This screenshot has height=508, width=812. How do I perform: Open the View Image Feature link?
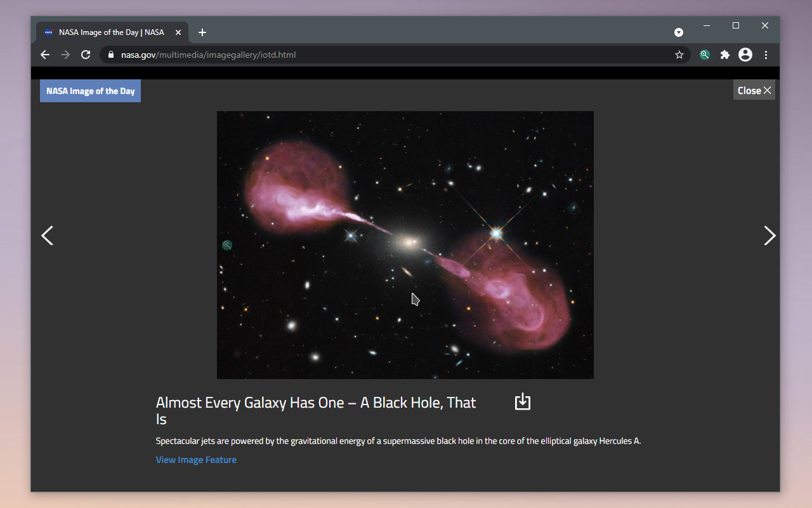pyautogui.click(x=196, y=460)
